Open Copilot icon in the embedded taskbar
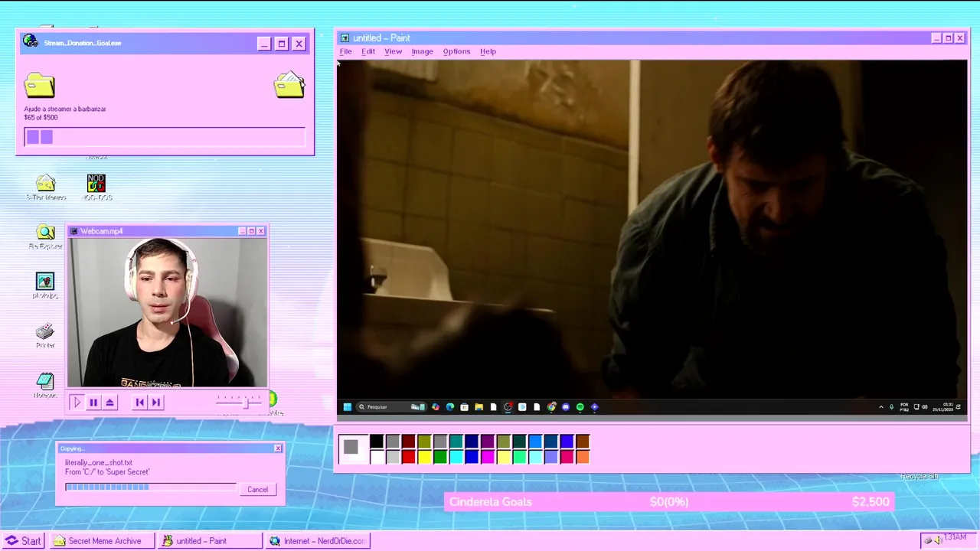This screenshot has height=551, width=980. [436, 407]
